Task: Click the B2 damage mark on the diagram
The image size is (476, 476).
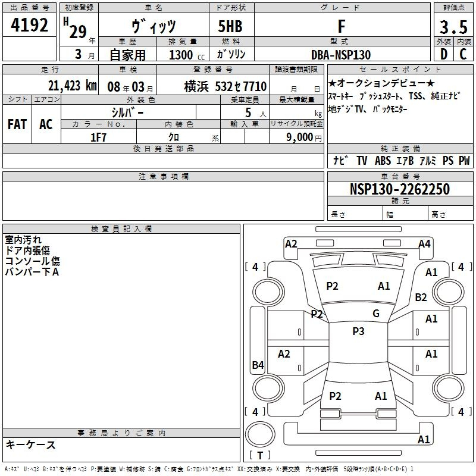Action: [x=421, y=297]
